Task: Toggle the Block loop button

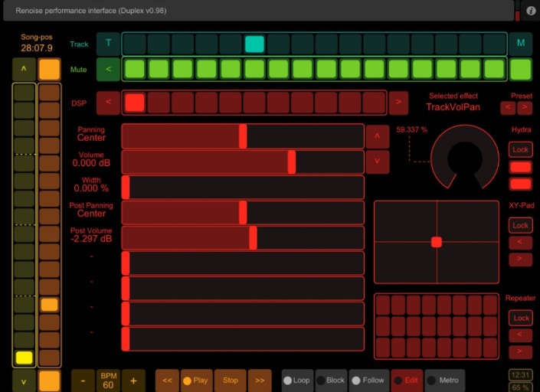Action: click(x=332, y=381)
